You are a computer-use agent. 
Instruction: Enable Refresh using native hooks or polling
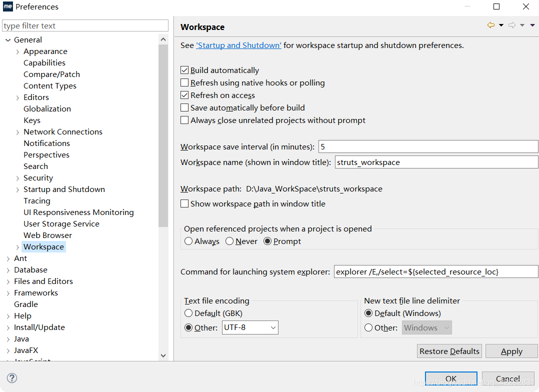pos(184,82)
